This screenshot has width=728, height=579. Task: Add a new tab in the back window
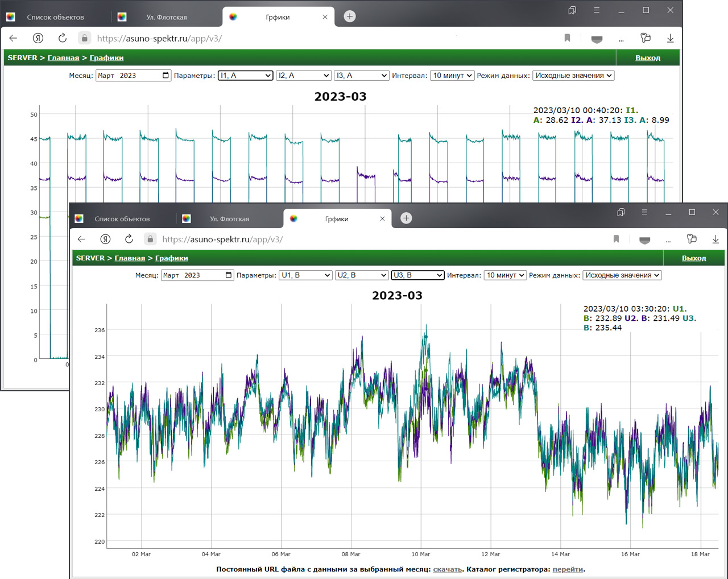pyautogui.click(x=350, y=16)
